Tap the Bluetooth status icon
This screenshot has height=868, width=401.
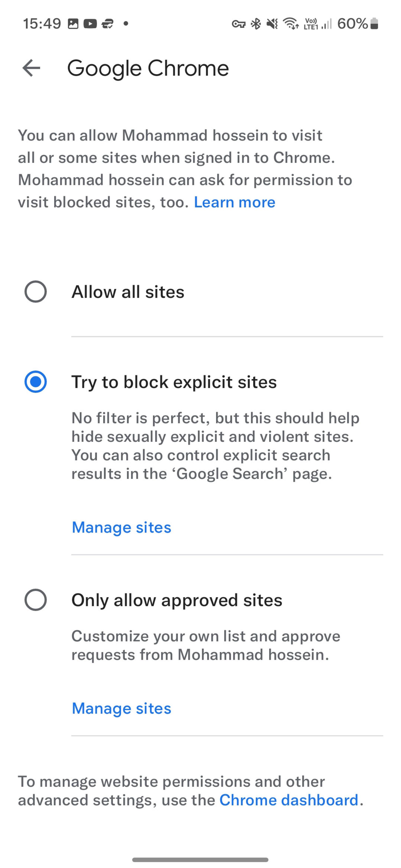[256, 24]
